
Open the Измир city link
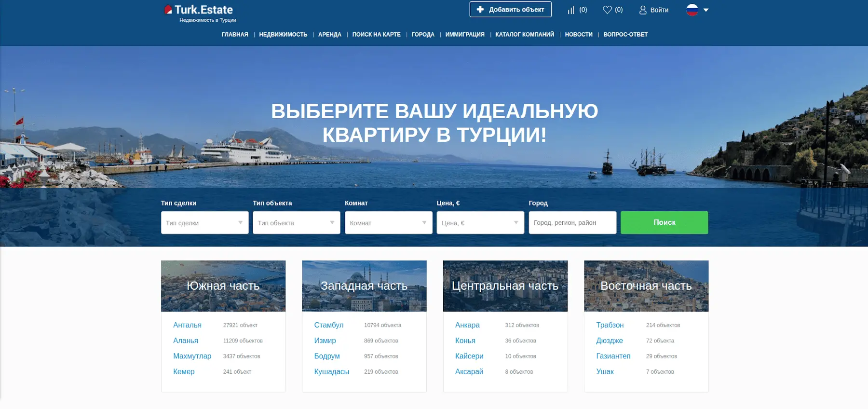[325, 341]
